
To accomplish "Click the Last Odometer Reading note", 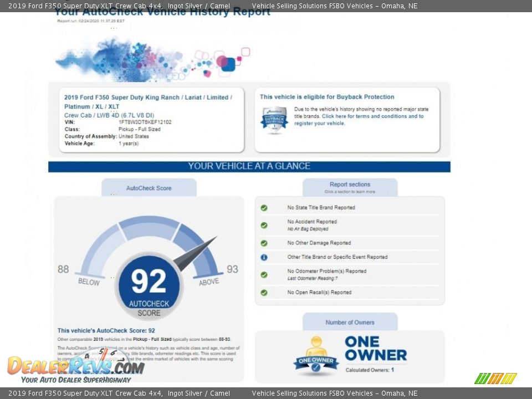I will [x=313, y=279].
